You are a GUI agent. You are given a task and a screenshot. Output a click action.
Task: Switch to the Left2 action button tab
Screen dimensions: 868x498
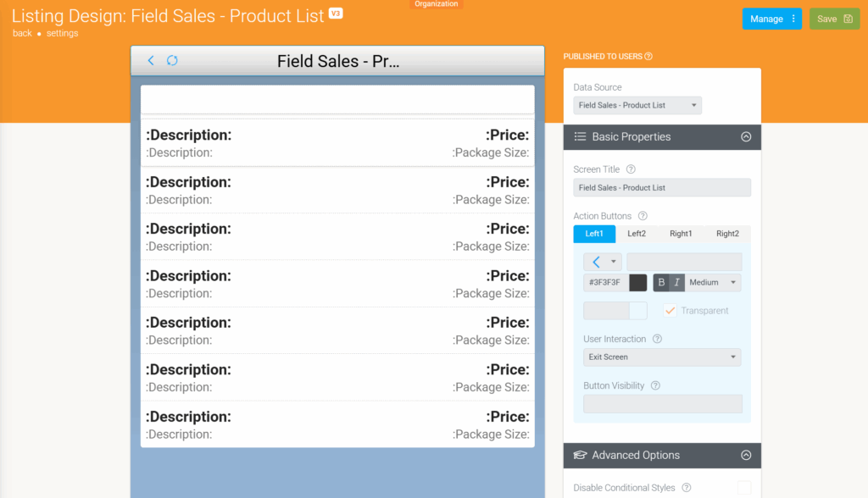coord(636,234)
